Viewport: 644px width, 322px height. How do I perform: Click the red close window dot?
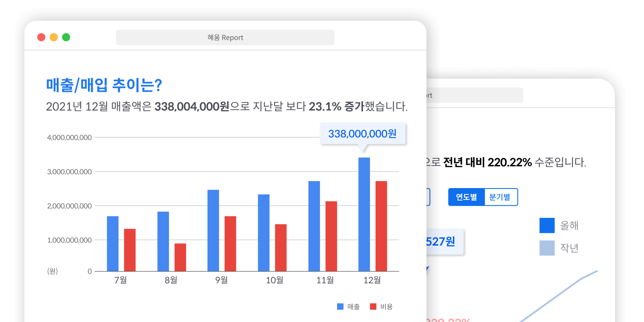pyautogui.click(x=41, y=37)
